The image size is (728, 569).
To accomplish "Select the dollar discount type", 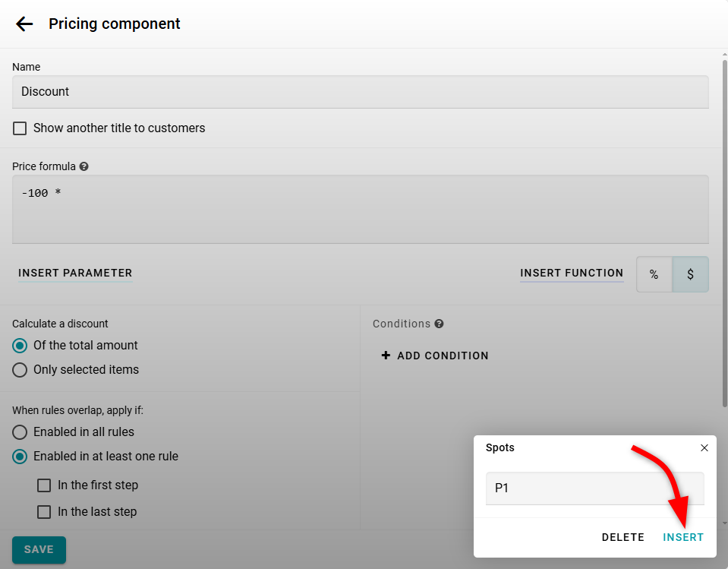I will point(690,274).
